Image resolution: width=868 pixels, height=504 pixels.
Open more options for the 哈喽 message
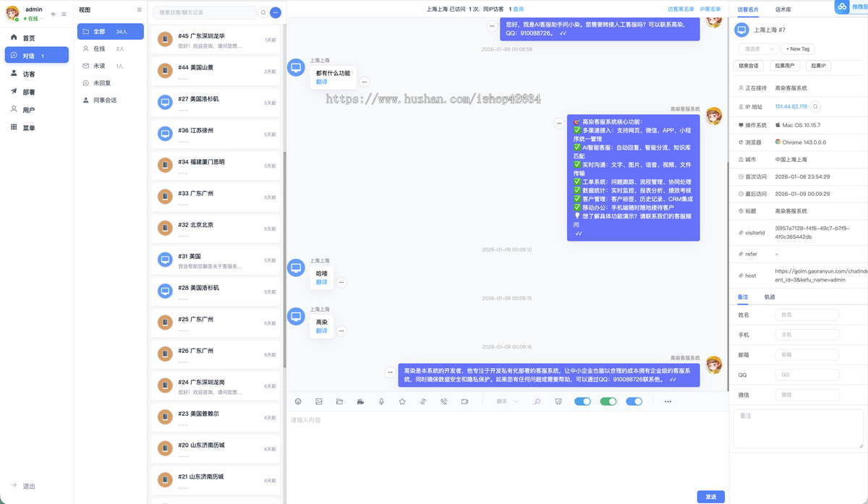pyautogui.click(x=341, y=283)
